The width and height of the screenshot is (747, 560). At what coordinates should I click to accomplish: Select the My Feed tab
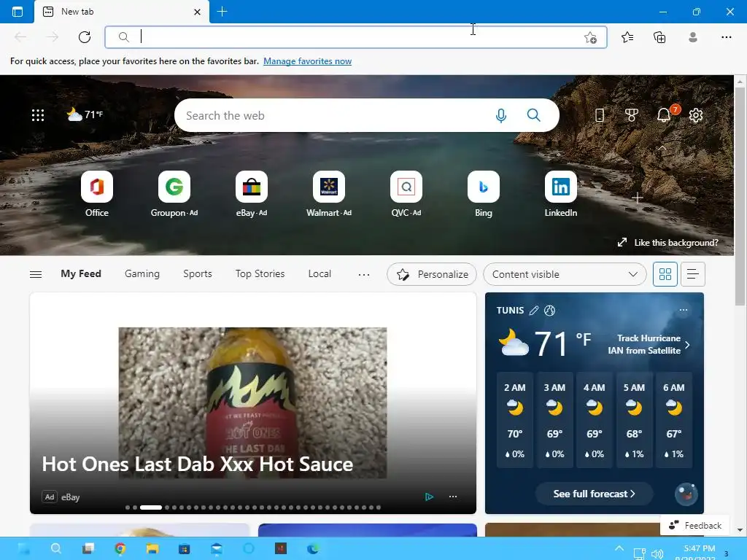tap(81, 274)
